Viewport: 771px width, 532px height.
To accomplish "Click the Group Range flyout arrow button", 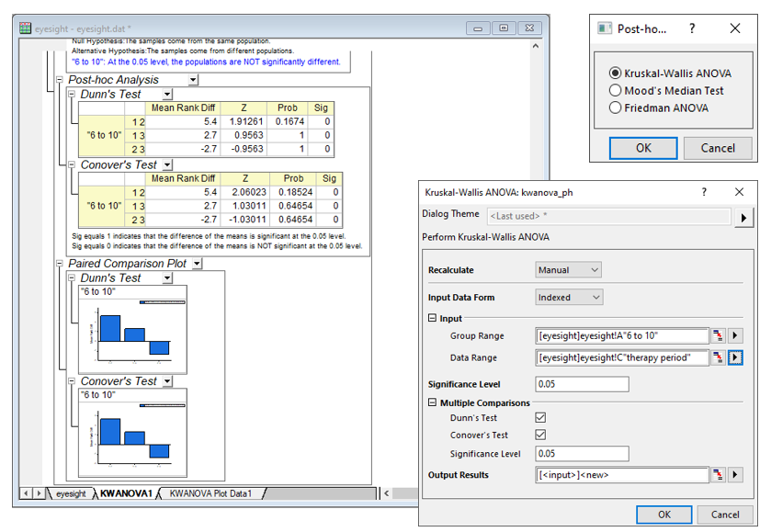I will [x=735, y=336].
